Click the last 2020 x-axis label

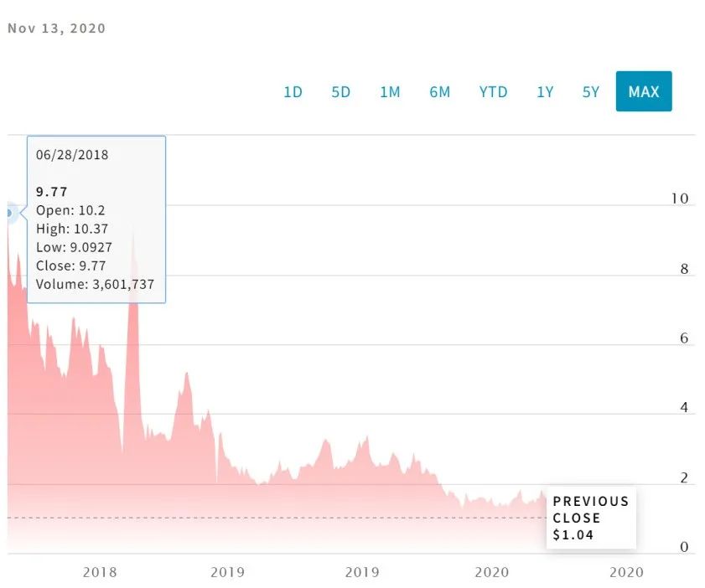pos(627,572)
